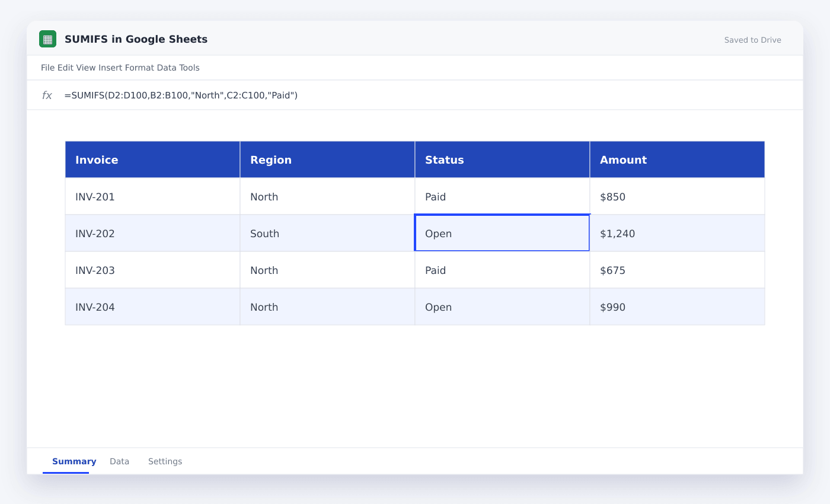Select the Status column header
This screenshot has height=504, width=830.
pyautogui.click(x=502, y=160)
